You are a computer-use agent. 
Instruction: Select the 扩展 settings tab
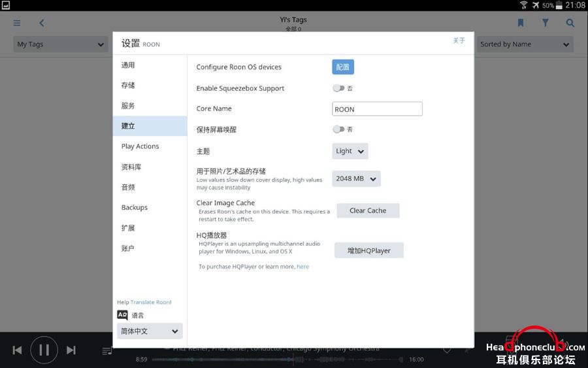pyautogui.click(x=150, y=228)
